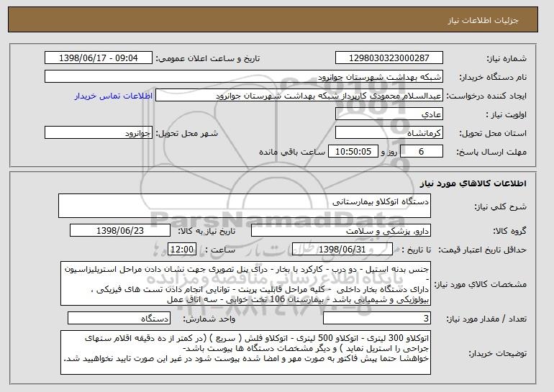Select the remaining time field 10:50:05
The width and height of the screenshot is (554, 392).
coord(353,152)
